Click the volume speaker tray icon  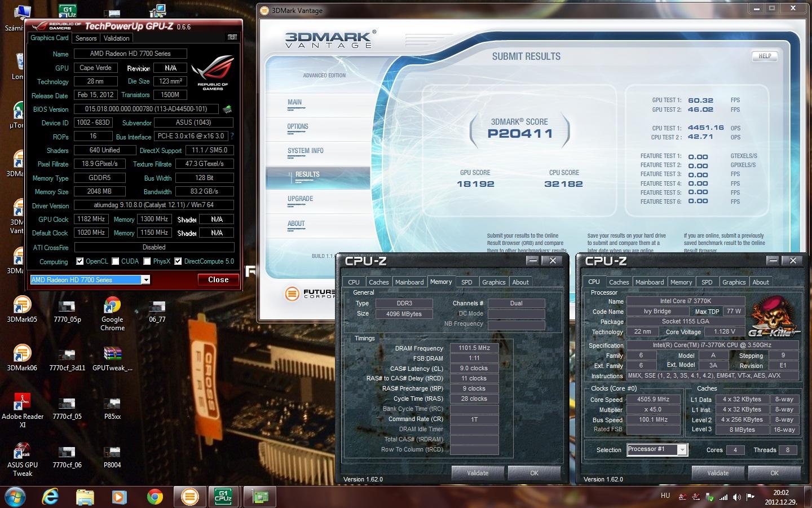click(x=737, y=497)
